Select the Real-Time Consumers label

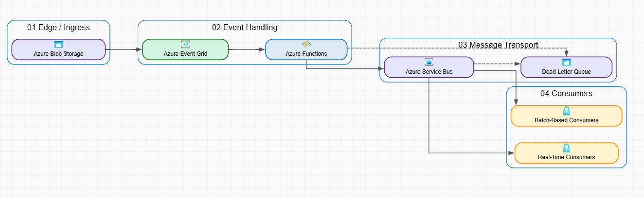[x=566, y=157]
